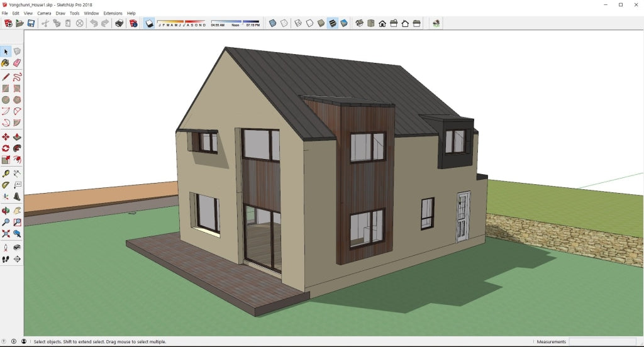Viewport: 644px width, 347px height.
Task: Select the Axes tool
Action: click(x=6, y=197)
